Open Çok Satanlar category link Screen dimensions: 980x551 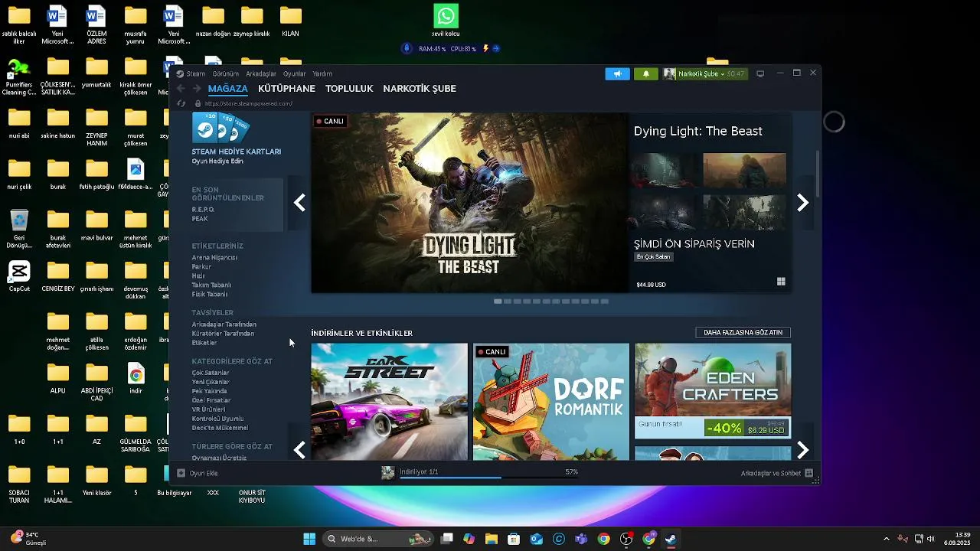(211, 373)
